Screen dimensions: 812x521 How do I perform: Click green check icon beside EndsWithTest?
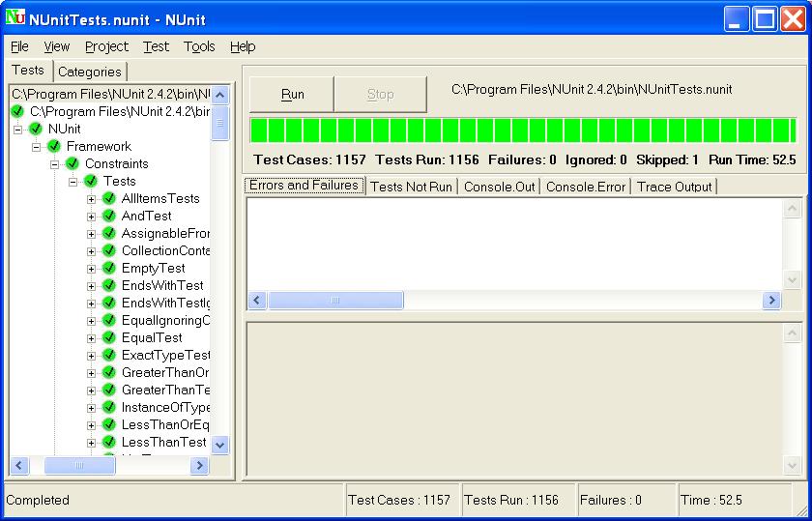coord(108,285)
